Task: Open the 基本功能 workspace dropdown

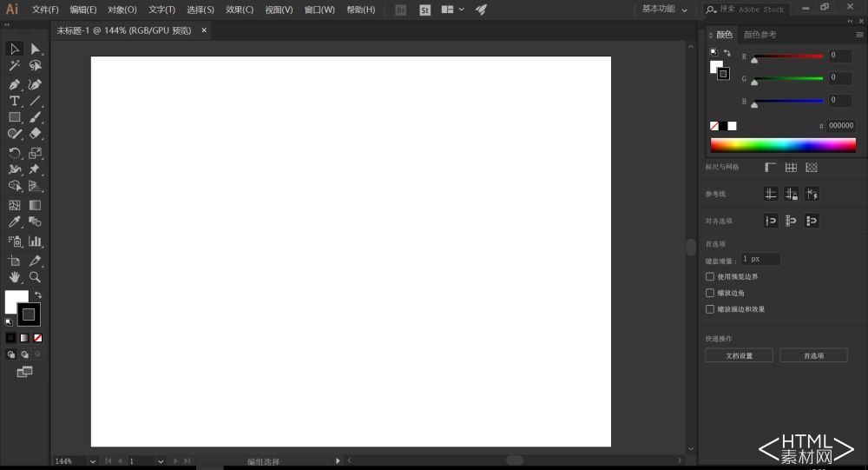Action: pyautogui.click(x=664, y=9)
